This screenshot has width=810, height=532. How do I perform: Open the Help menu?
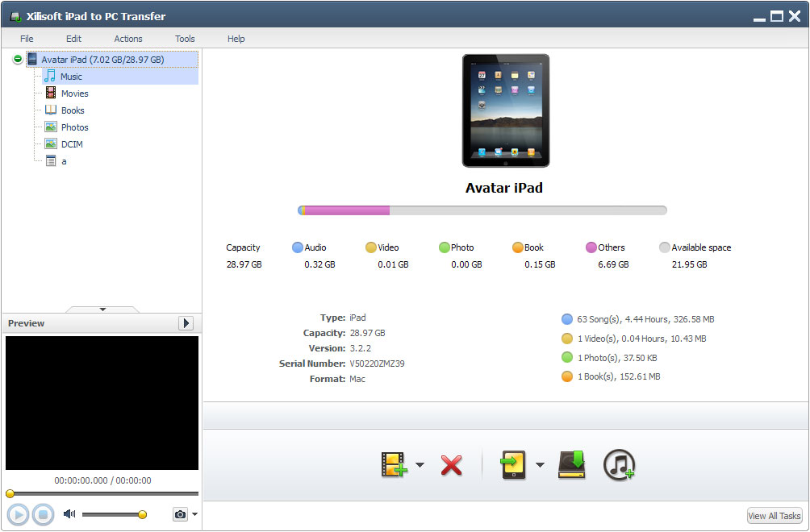click(236, 39)
